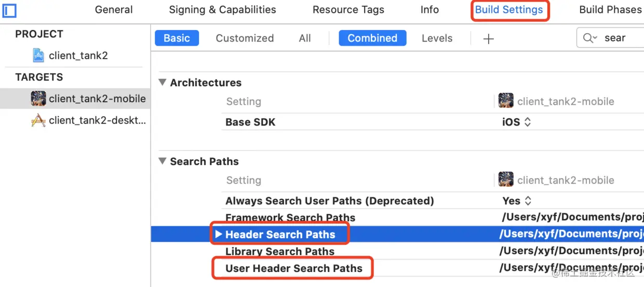This screenshot has width=644, height=287.
Task: Click the client_tank2-desktop target icon
Action: [38, 121]
